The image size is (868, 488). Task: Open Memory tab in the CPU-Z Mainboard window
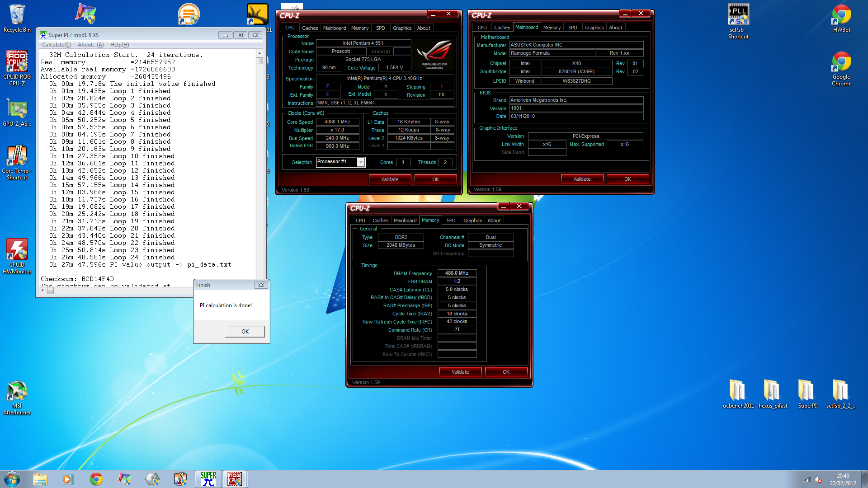pyautogui.click(x=552, y=28)
